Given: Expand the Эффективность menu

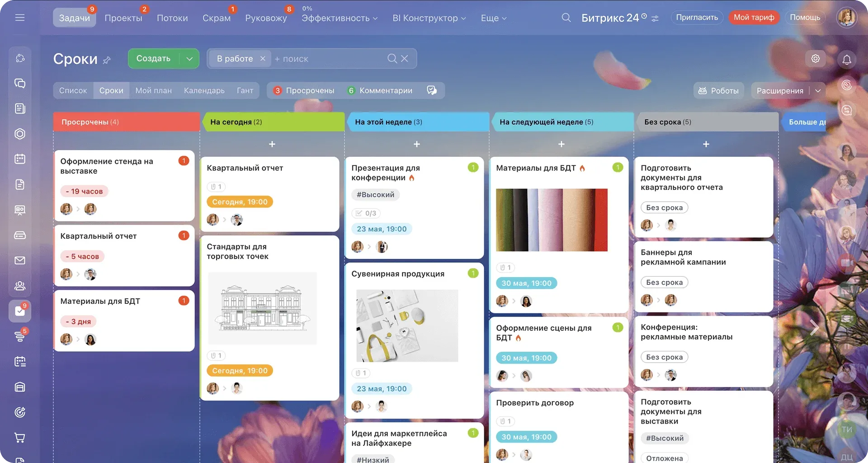Looking at the screenshot, I should click(x=340, y=18).
